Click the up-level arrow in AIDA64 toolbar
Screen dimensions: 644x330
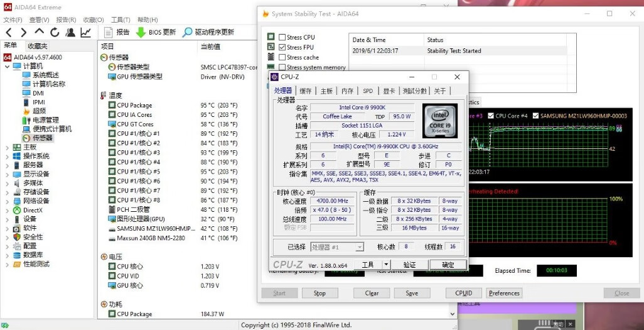[39, 31]
